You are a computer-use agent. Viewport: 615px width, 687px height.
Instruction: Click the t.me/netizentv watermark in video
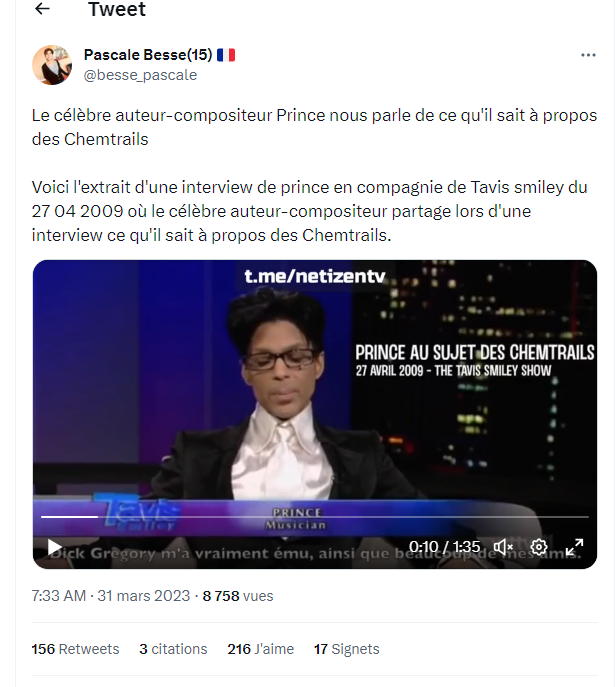pos(315,276)
